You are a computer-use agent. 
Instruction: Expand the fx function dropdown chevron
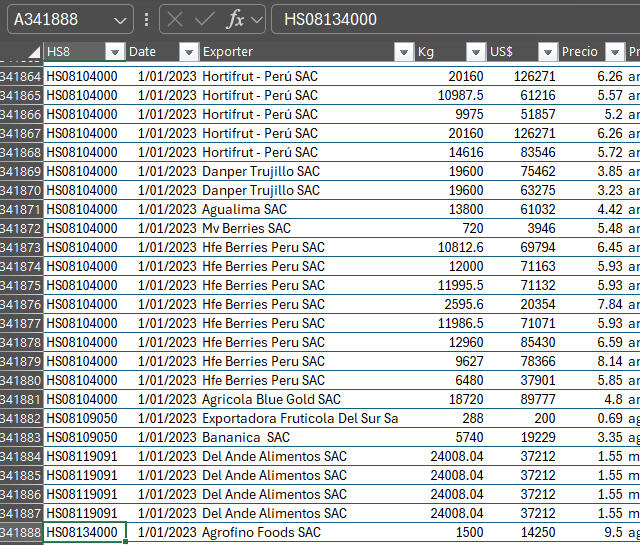(257, 19)
